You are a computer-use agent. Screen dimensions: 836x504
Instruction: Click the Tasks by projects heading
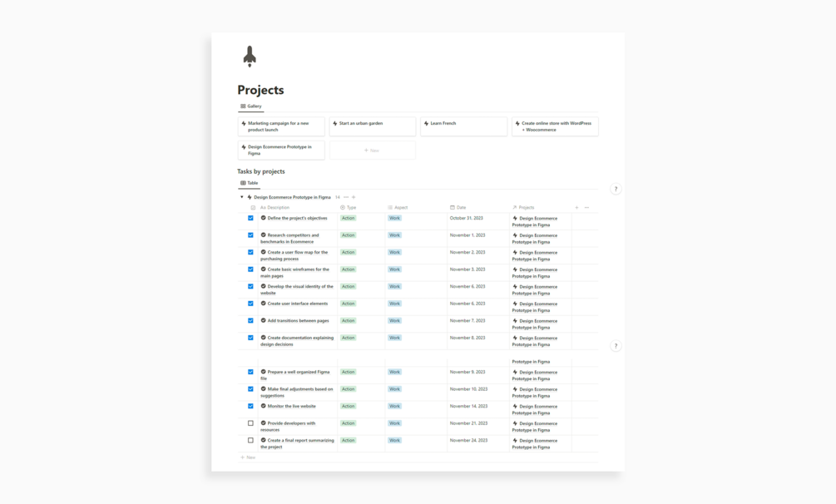pos(261,171)
